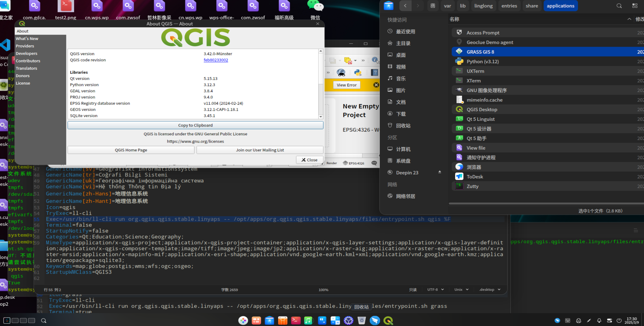This screenshot has height=326, width=644.
Task: Navigate to the linglong breadcrumb folder
Action: tap(483, 6)
